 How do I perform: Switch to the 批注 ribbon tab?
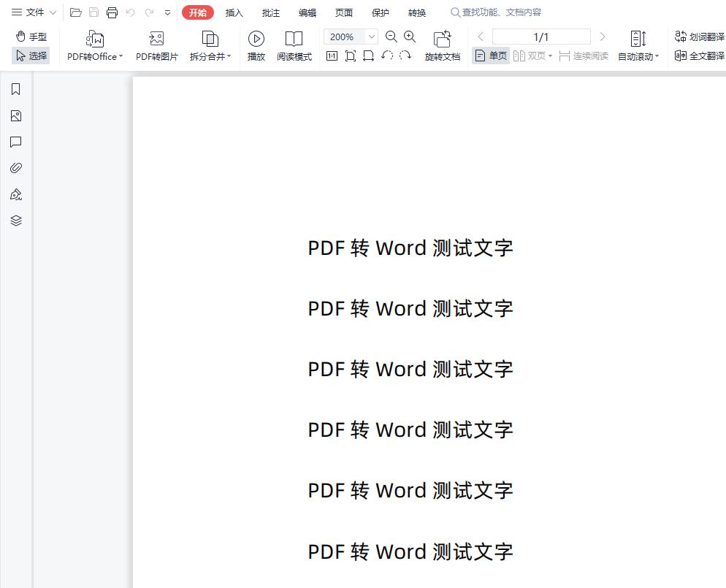pos(270,12)
